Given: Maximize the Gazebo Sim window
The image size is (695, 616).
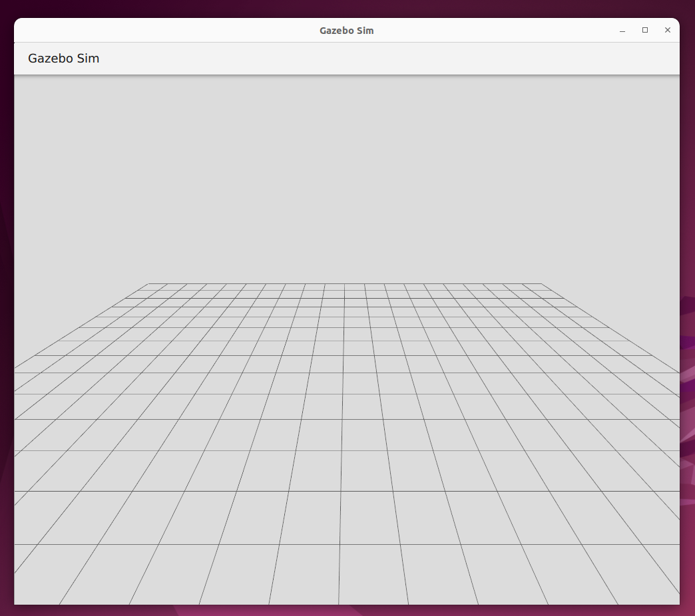Looking at the screenshot, I should 644,30.
